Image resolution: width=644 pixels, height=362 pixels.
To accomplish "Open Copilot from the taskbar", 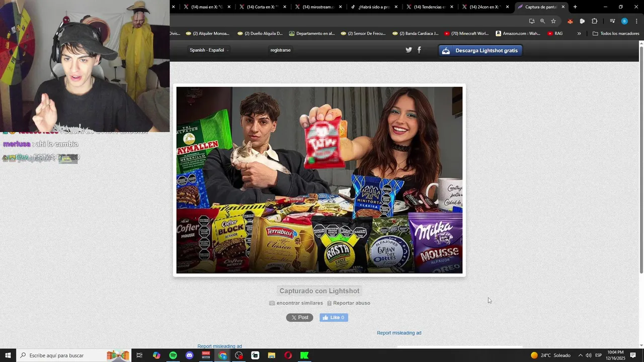I will [156, 355].
